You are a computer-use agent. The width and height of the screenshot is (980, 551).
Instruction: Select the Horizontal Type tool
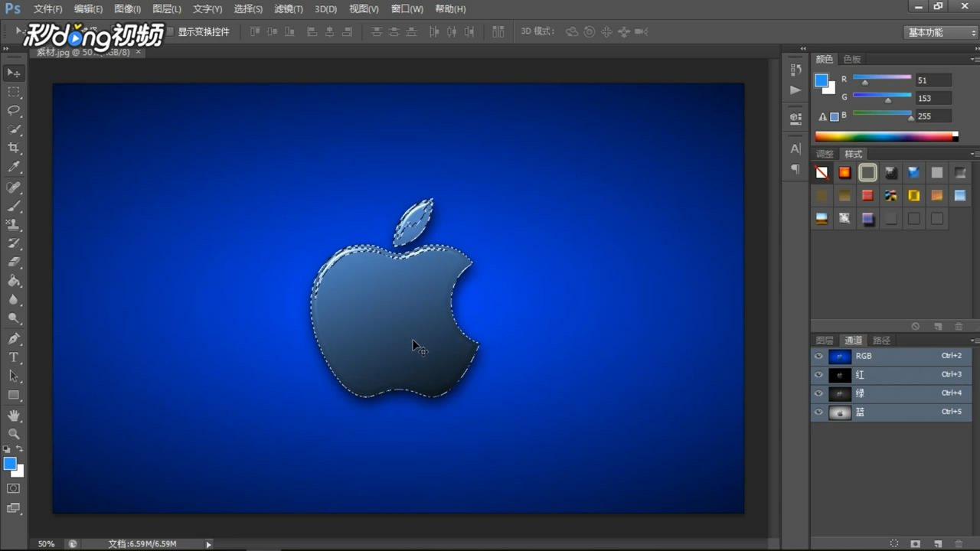point(14,357)
